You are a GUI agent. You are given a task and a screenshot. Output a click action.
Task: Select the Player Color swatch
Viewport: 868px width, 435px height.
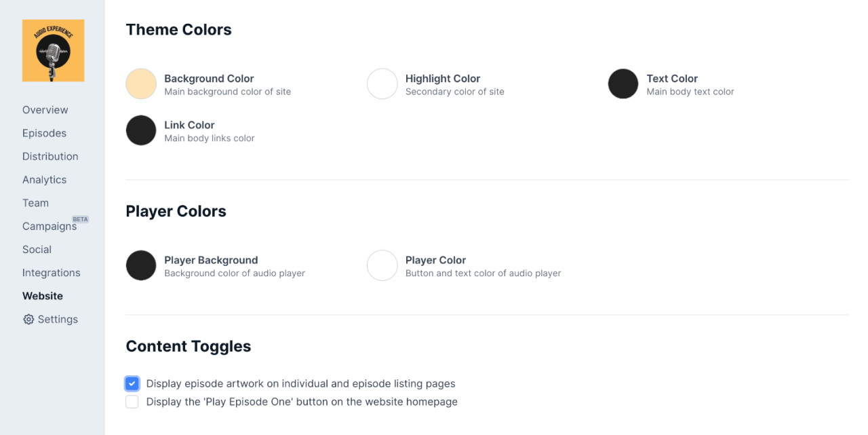(382, 265)
